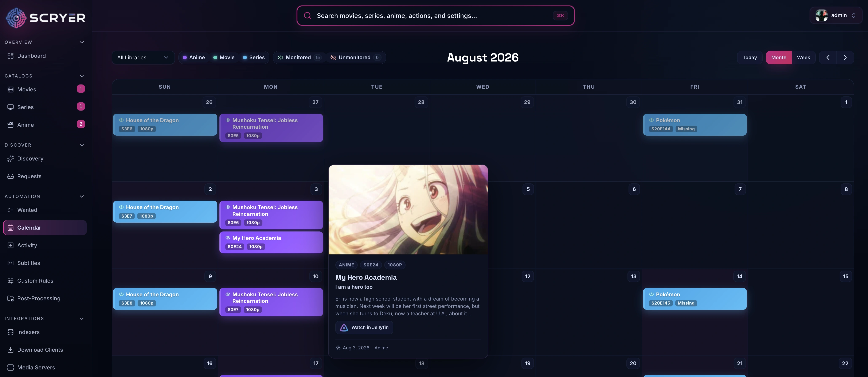Click the Custom Rules sliders icon
The height and width of the screenshot is (377, 868).
point(11,281)
